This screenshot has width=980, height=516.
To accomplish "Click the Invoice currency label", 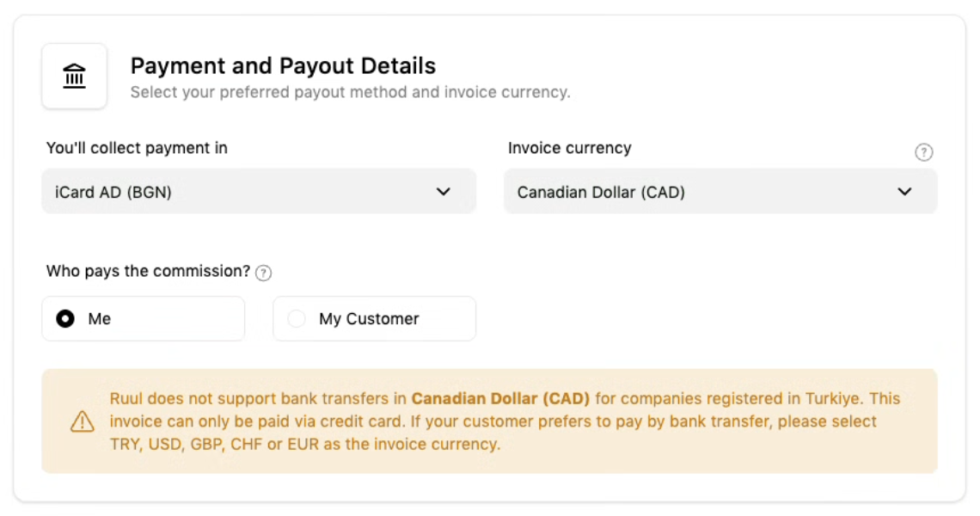I will tap(569, 148).
